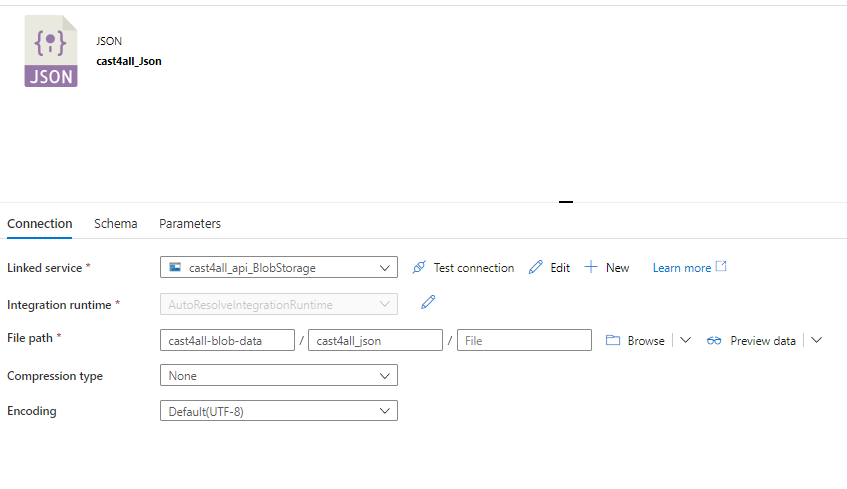Click the Edit linked service pencil icon
Screen dimensions: 847x489
pos(536,267)
